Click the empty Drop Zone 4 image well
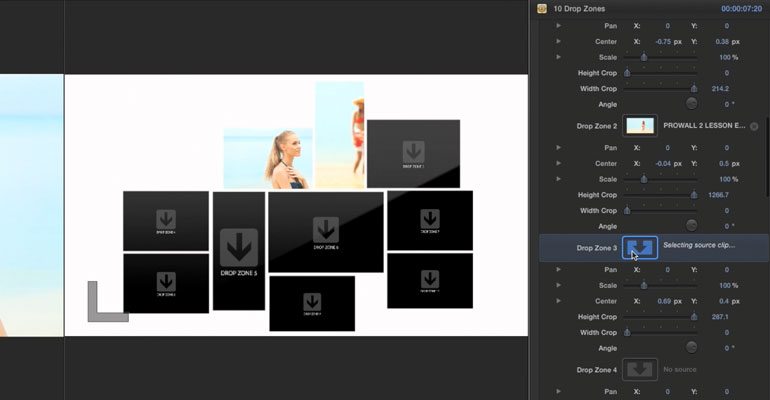This screenshot has width=770, height=400. [x=640, y=370]
